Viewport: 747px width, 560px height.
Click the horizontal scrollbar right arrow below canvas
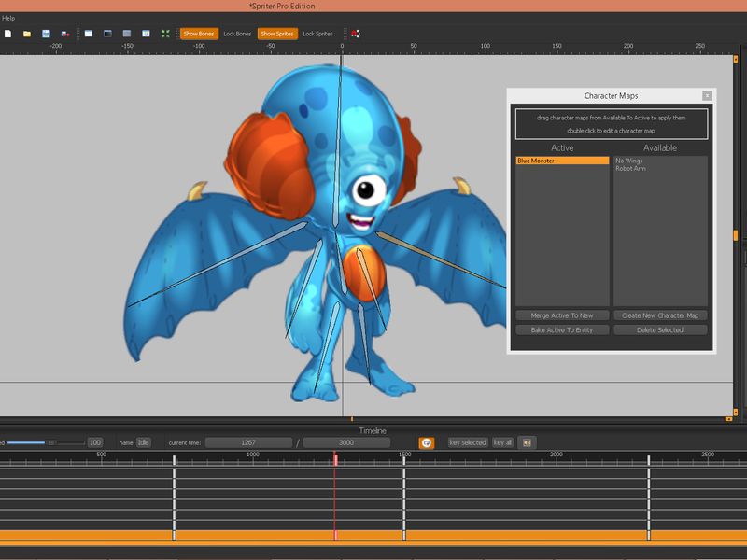pos(728,419)
